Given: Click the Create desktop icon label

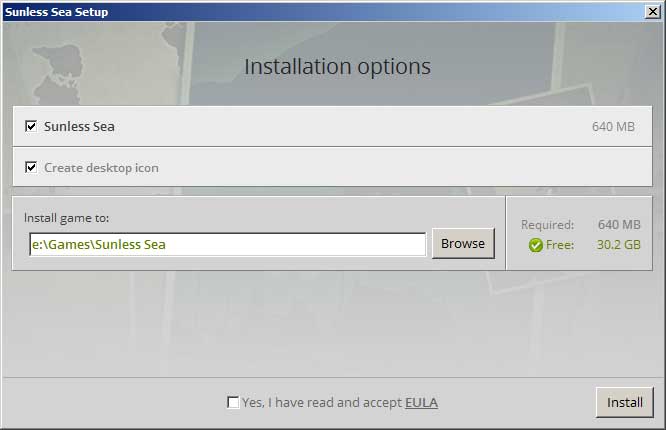Looking at the screenshot, I should click(102, 168).
